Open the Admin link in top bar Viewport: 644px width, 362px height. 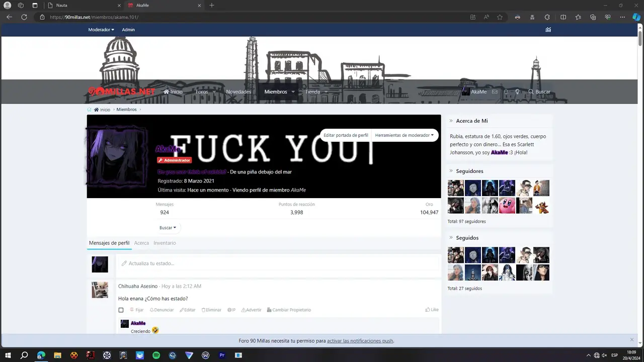coord(128,30)
